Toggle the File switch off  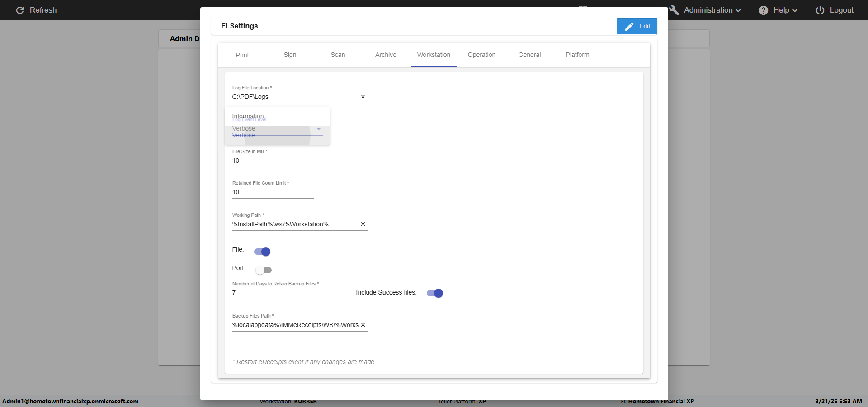coord(262,252)
